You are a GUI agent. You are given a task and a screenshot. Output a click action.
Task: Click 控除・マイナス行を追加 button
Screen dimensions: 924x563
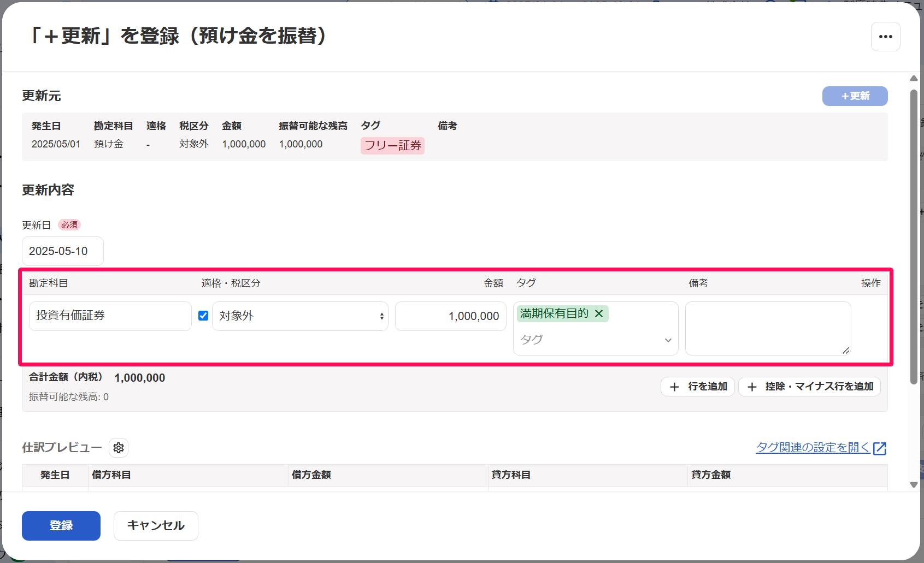pyautogui.click(x=809, y=387)
